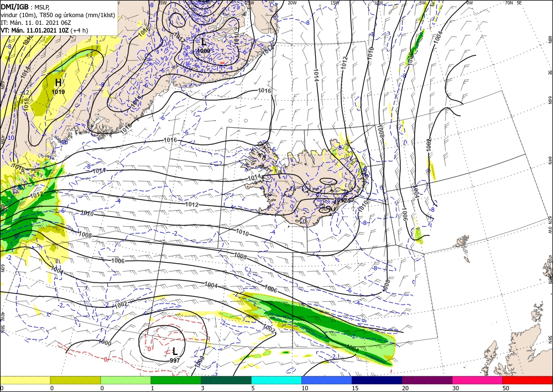Click the 'H' high-pressure center symbol
The image size is (553, 392).
(x=58, y=83)
